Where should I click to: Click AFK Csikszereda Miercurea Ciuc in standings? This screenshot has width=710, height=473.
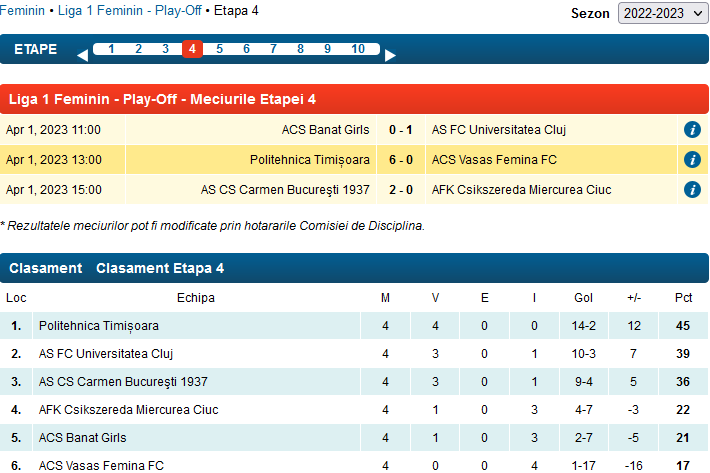click(129, 410)
